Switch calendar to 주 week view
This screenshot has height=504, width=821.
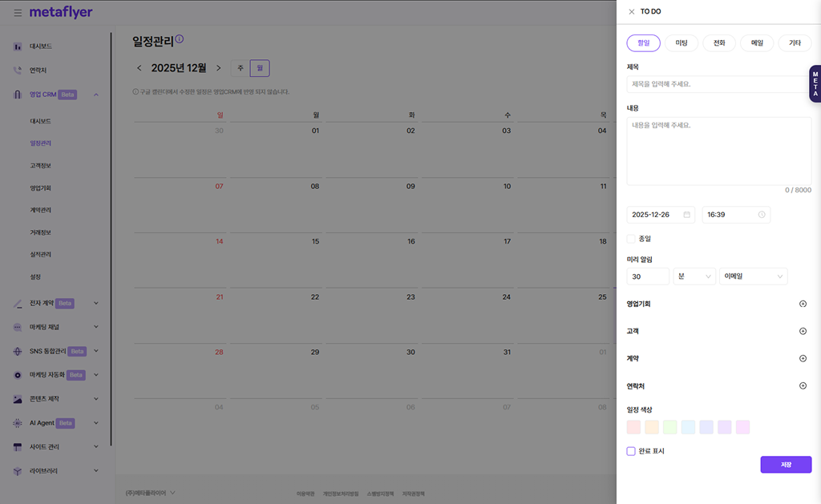coord(241,68)
